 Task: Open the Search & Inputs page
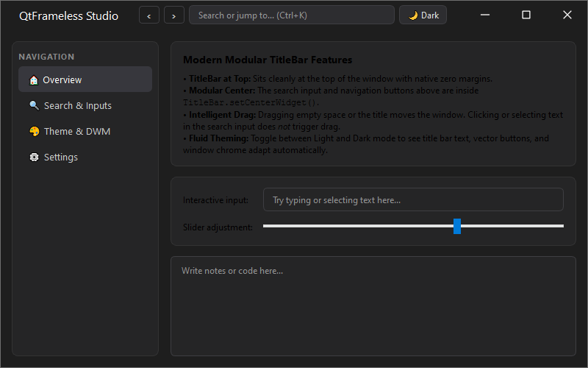click(85, 105)
